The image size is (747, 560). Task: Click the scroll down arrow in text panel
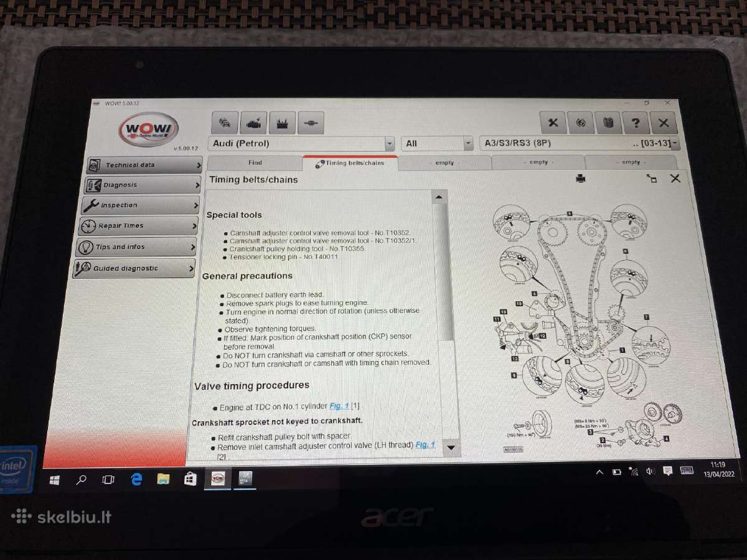[x=451, y=447]
